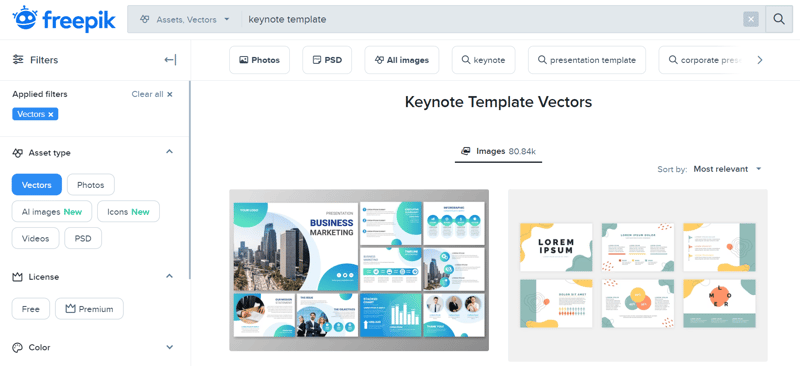800x366 pixels.
Task: Click the magnifier icon in 'keynote' chip
Action: [465, 60]
